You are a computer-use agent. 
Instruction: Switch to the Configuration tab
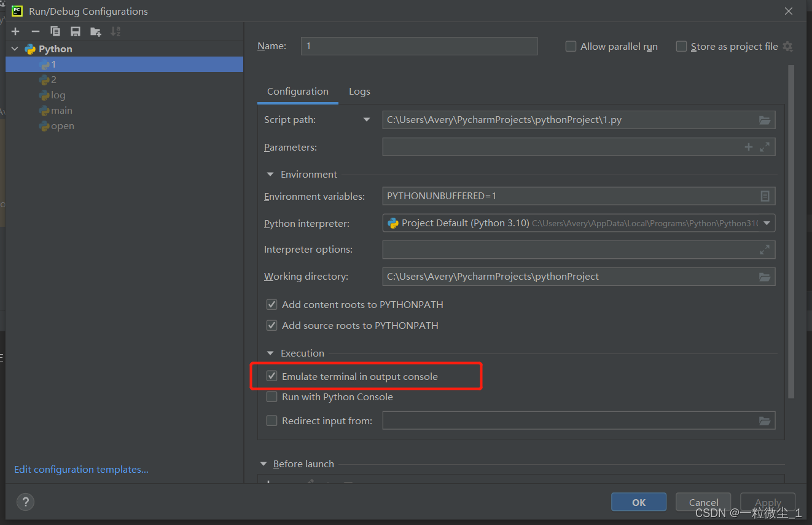coord(298,92)
